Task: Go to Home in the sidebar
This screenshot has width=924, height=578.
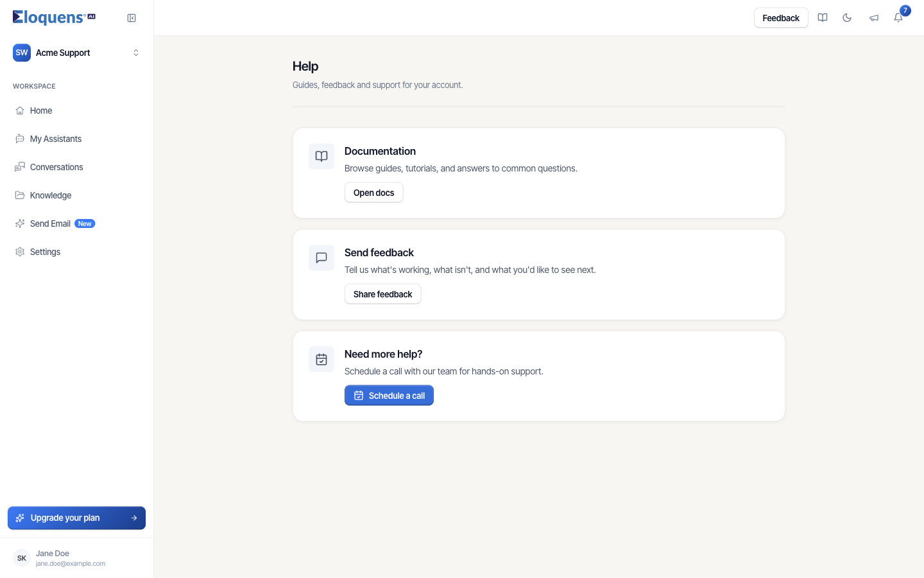Action: click(76, 110)
